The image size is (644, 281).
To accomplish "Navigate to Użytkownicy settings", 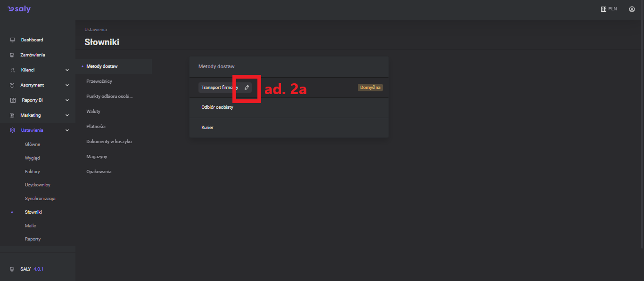I will pos(38,185).
